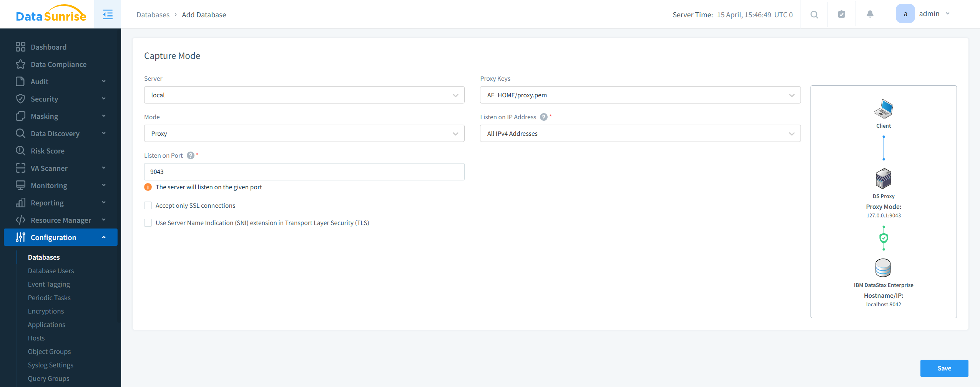The height and width of the screenshot is (387, 980).
Task: Switch to Database Users page
Action: [51, 270]
